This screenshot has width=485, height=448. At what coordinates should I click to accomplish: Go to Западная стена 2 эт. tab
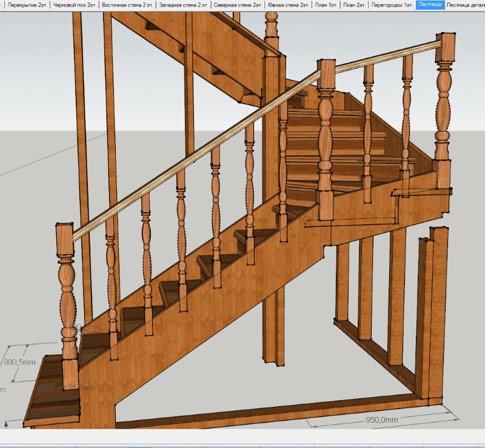click(x=184, y=5)
